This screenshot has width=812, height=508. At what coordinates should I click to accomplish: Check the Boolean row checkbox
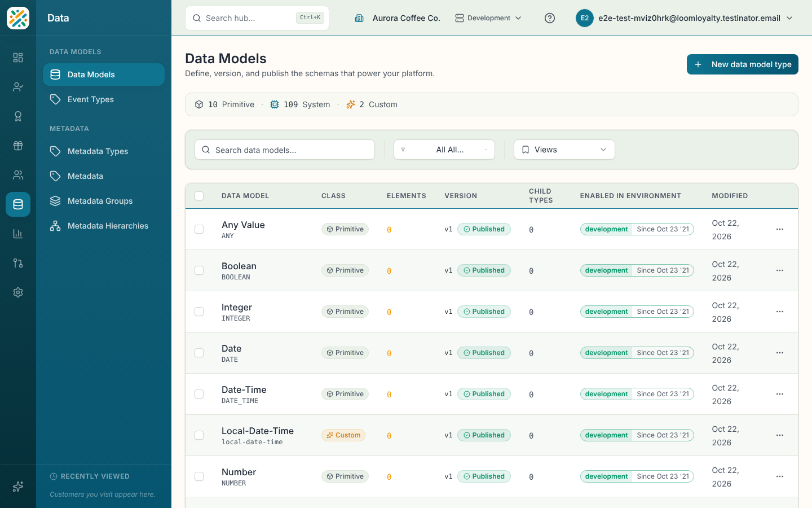199,270
